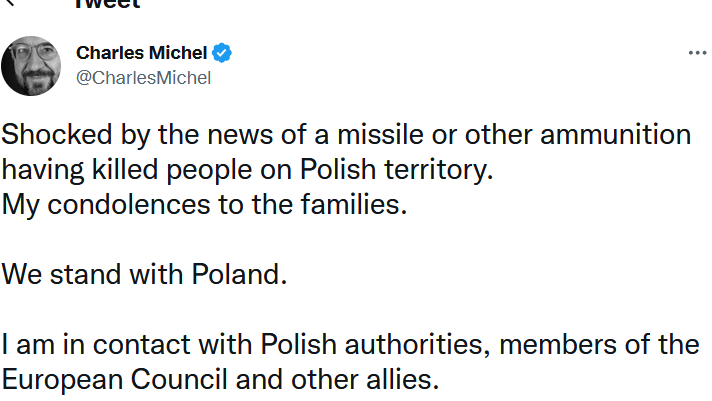The height and width of the screenshot is (401, 712).
Task: Click the phrase "Polish authorities"
Action: 375,345
